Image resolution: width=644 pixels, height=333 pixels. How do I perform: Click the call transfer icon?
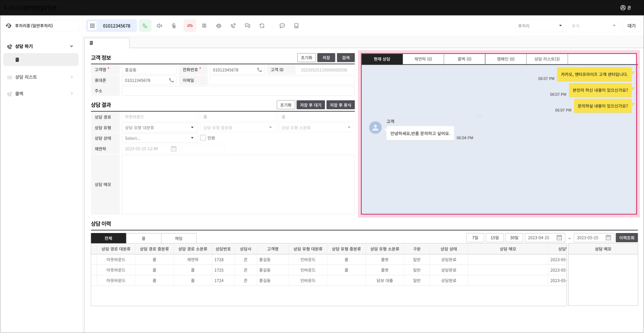click(x=233, y=26)
